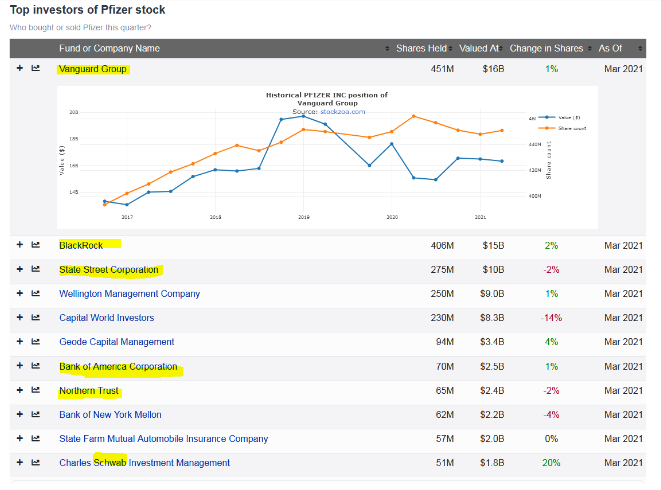This screenshot has height=490, width=661.
Task: Show chart for Capital World Investors
Action: (35, 317)
